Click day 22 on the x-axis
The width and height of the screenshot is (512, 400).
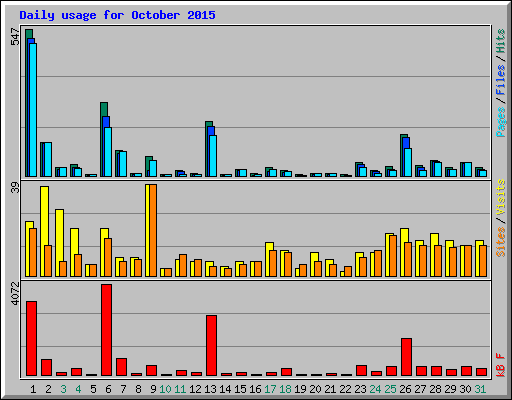click(x=345, y=389)
